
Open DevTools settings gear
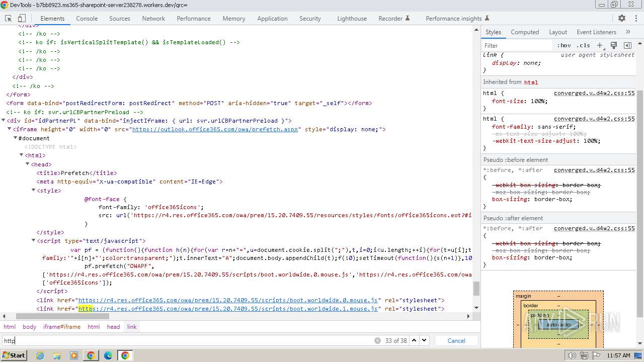click(622, 18)
